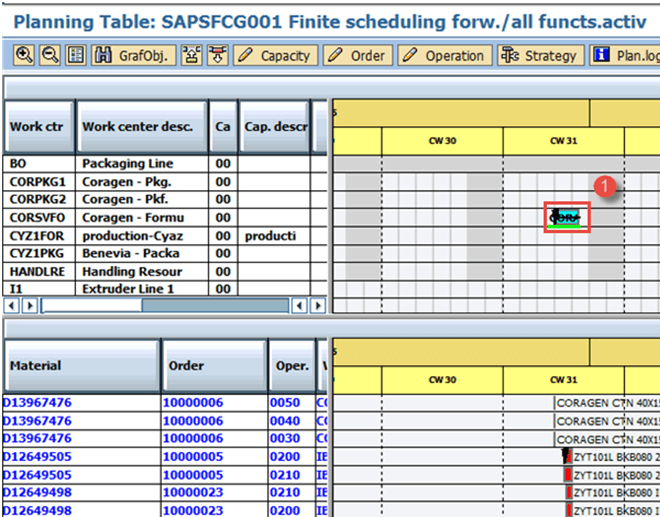Click the Material column header
The height and width of the screenshot is (517, 660).
tap(80, 366)
